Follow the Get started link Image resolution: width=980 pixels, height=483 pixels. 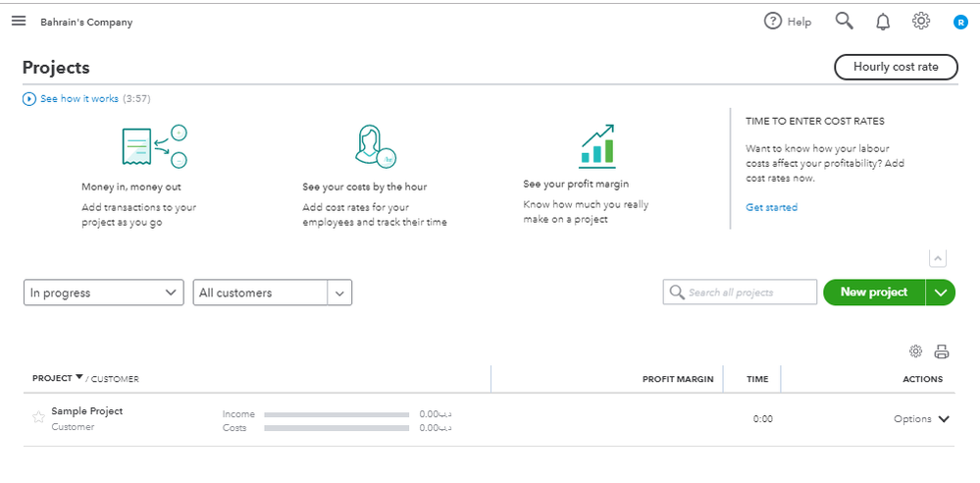(771, 207)
